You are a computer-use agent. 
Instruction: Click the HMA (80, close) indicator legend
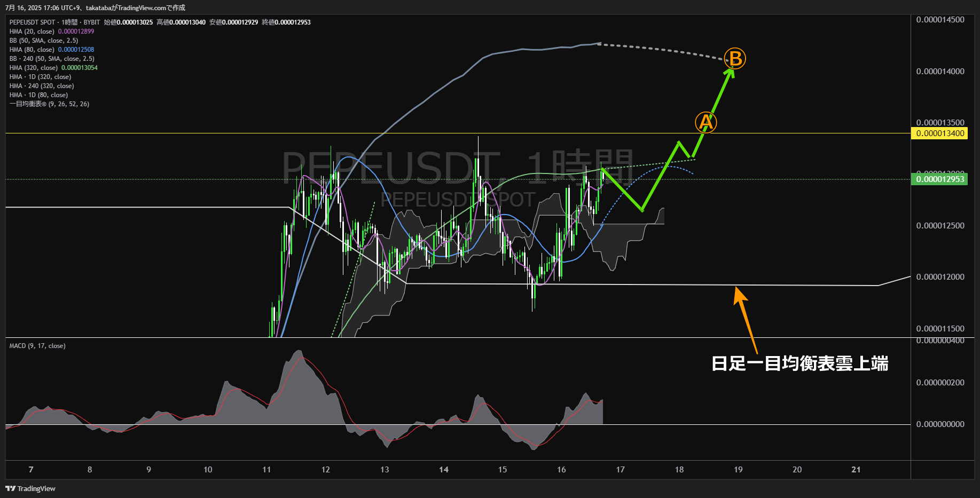(52, 50)
